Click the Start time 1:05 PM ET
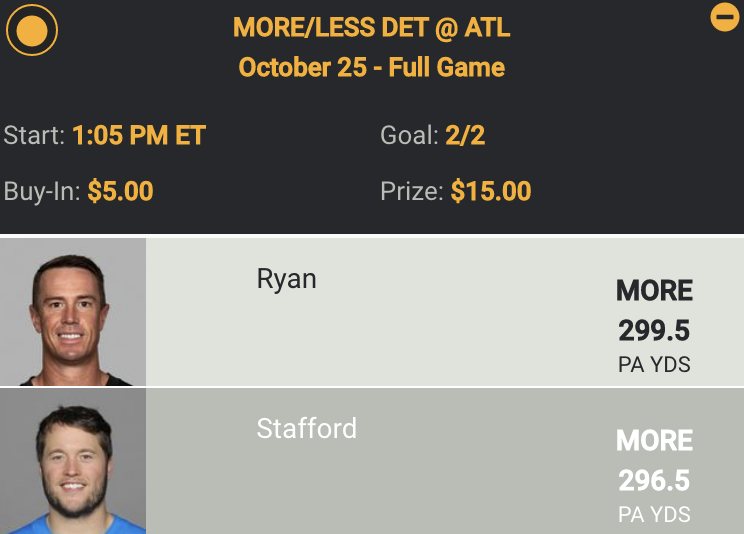Viewport: 744px width, 534px height. tap(138, 136)
